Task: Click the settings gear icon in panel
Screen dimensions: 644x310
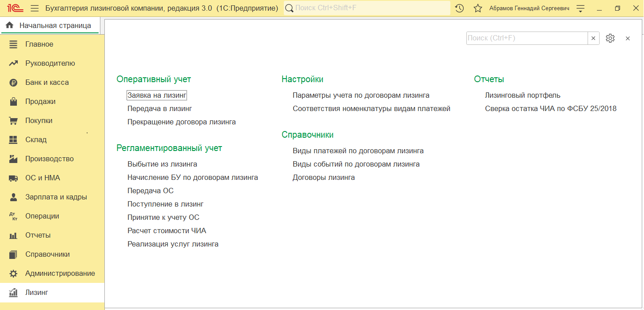Action: click(610, 38)
